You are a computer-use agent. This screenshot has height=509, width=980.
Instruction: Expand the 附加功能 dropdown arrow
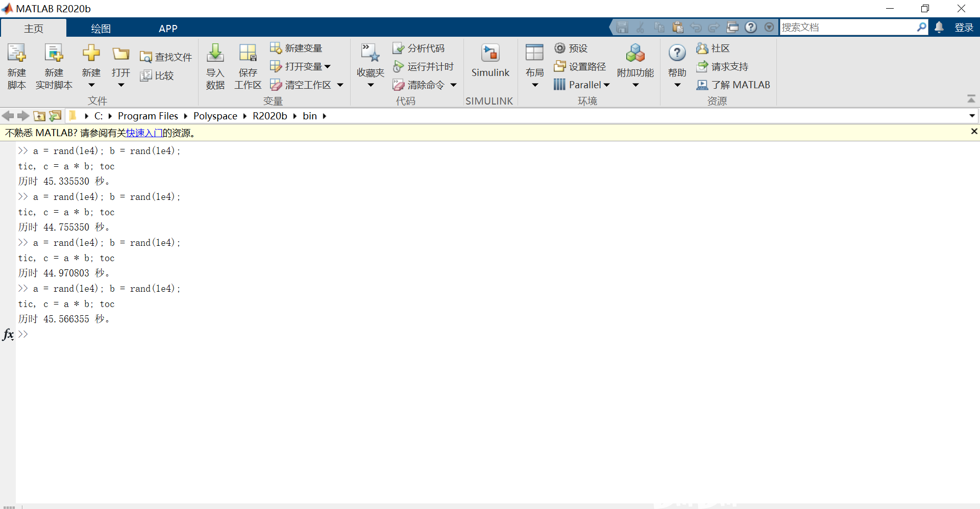pos(635,85)
